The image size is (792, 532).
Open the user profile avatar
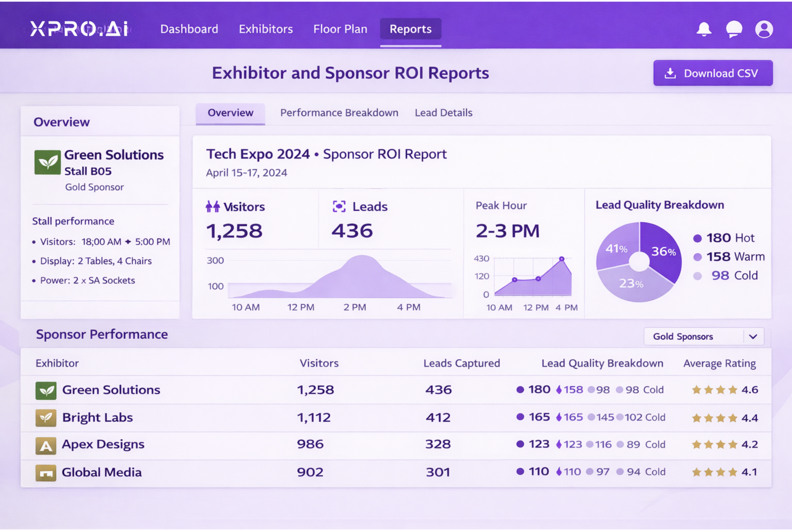764,29
